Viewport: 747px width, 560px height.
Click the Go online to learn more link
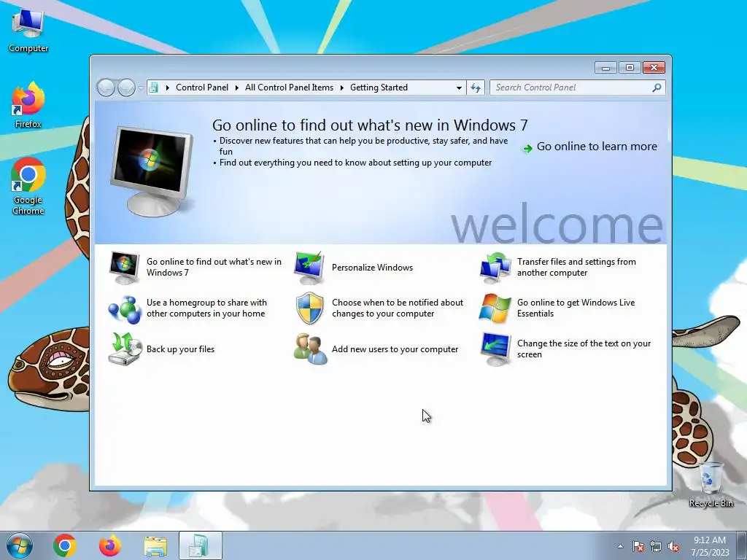tap(597, 147)
